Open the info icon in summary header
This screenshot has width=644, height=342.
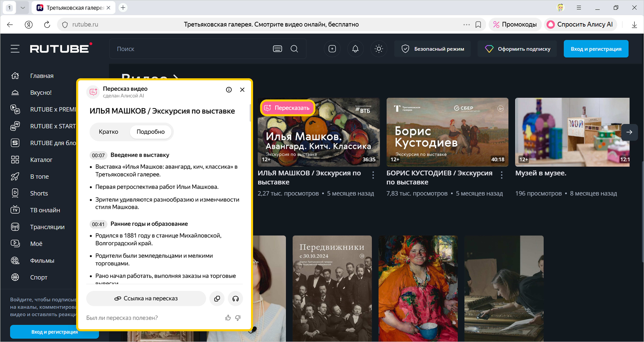click(x=229, y=90)
